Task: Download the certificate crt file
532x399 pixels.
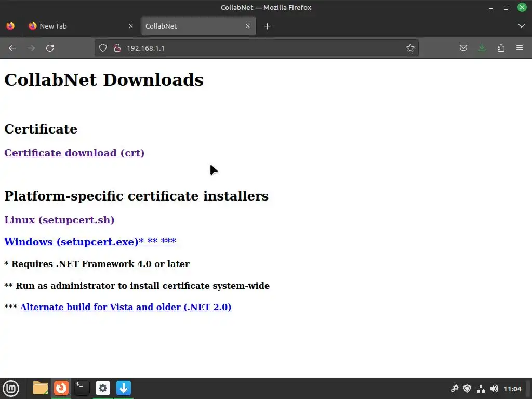Action: click(74, 153)
